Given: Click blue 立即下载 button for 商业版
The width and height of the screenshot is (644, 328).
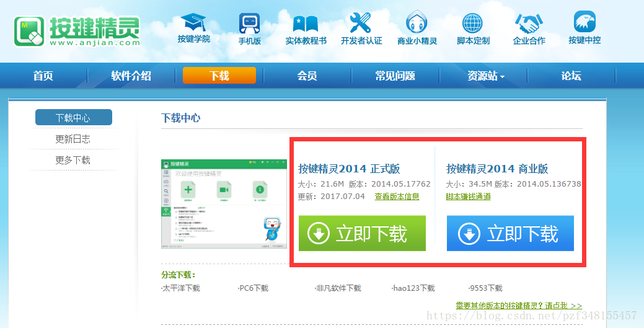Looking at the screenshot, I should point(510,233).
